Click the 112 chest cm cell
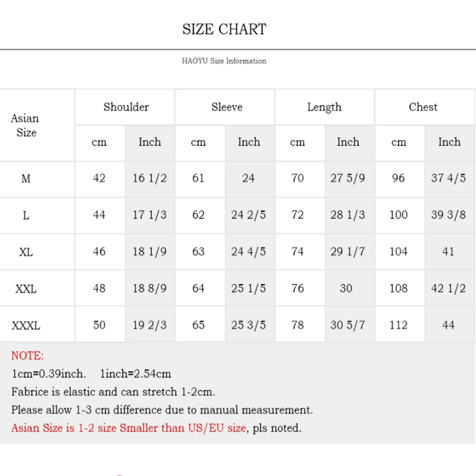 398,325
